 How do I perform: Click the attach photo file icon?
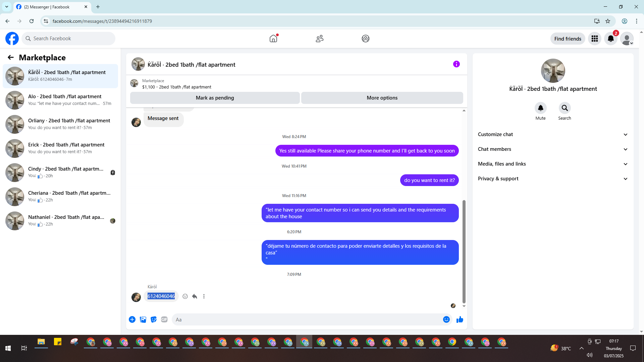point(143,319)
